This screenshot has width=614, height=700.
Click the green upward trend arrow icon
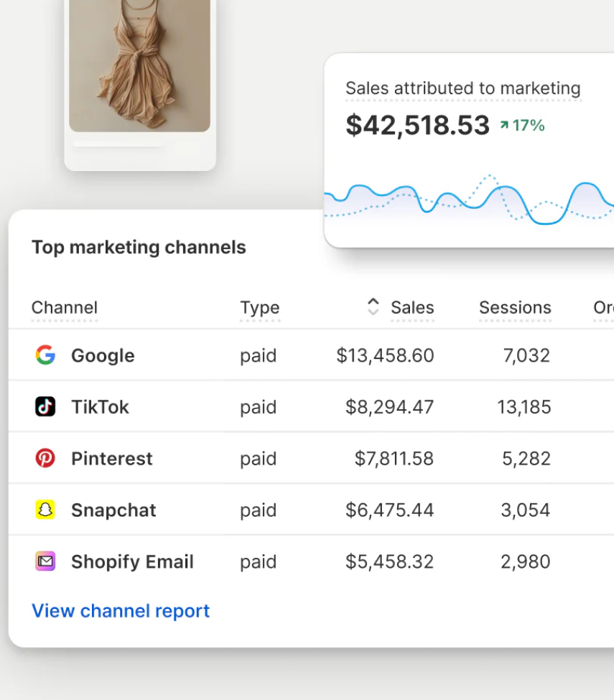point(504,125)
